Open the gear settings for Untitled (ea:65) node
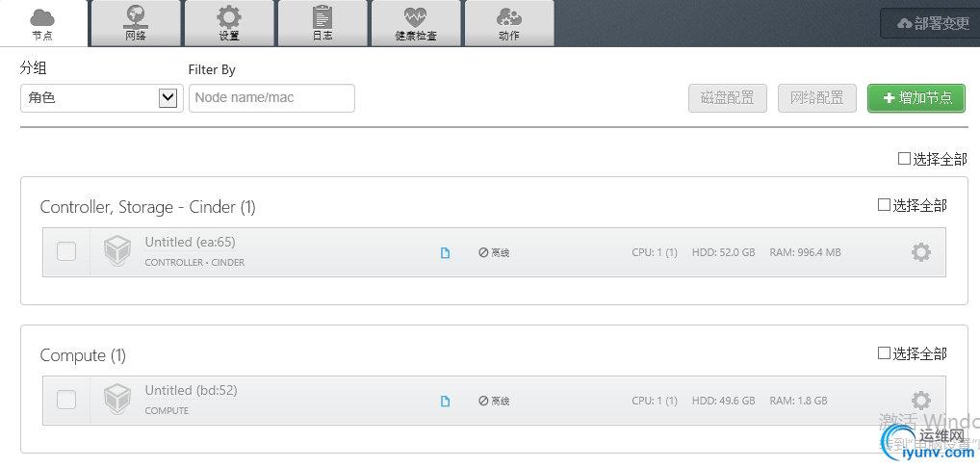The image size is (980, 468). pyautogui.click(x=920, y=252)
